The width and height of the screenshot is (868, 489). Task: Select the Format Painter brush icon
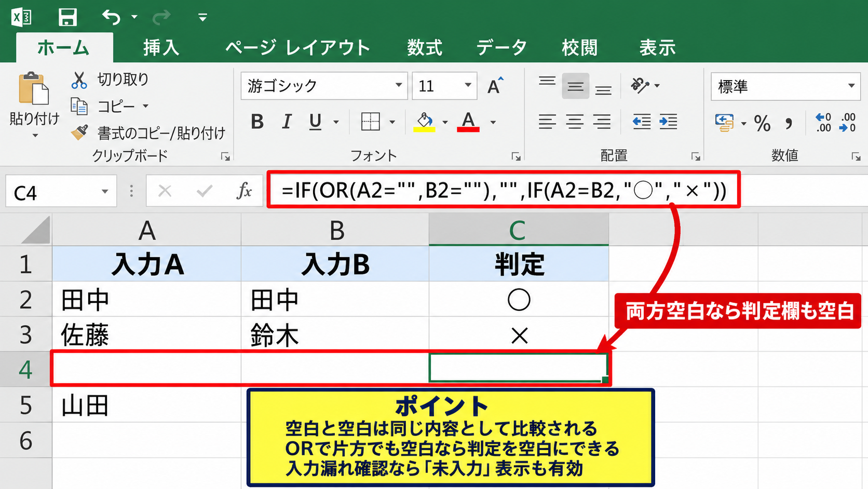pos(79,133)
